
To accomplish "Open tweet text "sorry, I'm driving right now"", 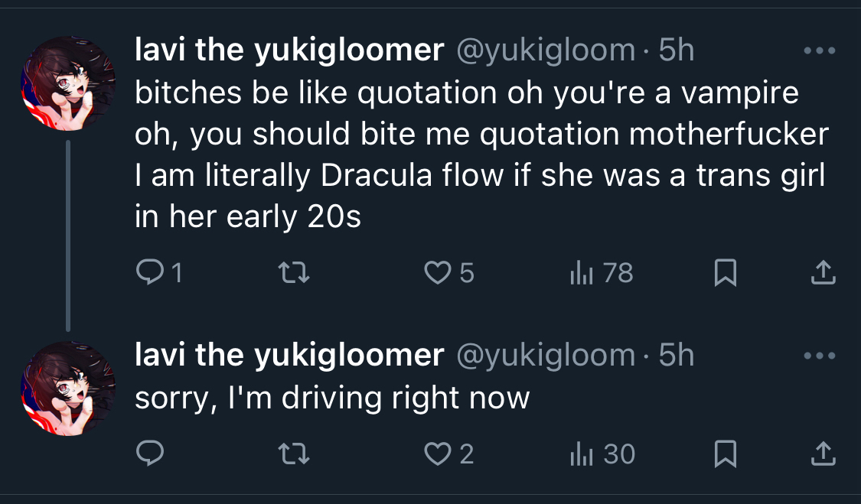I will pos(332,398).
